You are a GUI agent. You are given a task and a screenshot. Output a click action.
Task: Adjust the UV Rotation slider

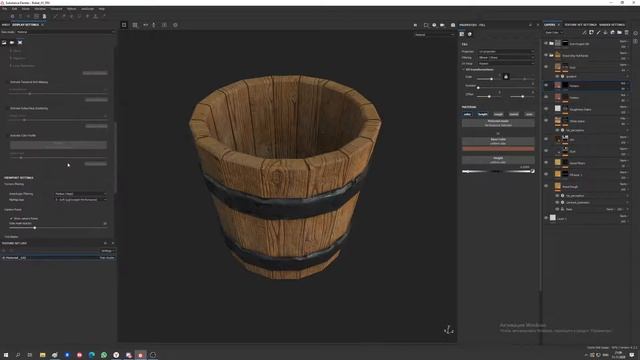[505, 88]
